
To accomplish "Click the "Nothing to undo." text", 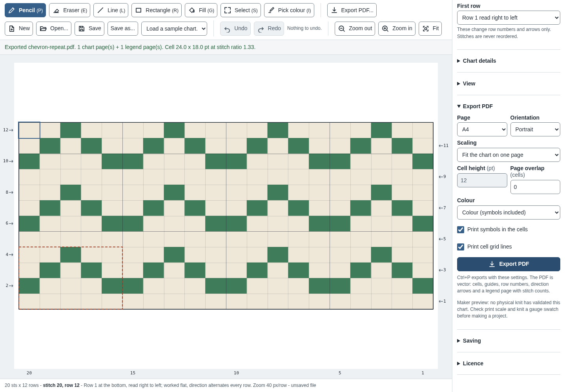I will click(304, 28).
